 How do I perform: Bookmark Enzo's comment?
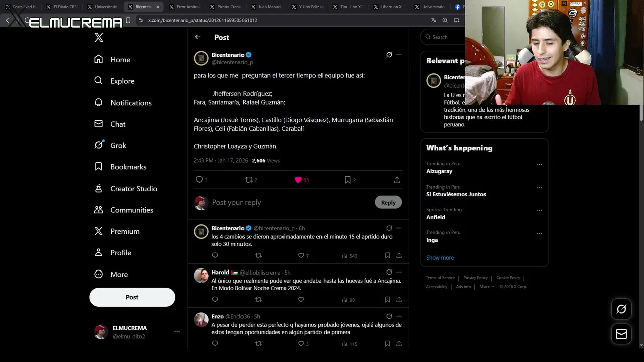point(388,344)
